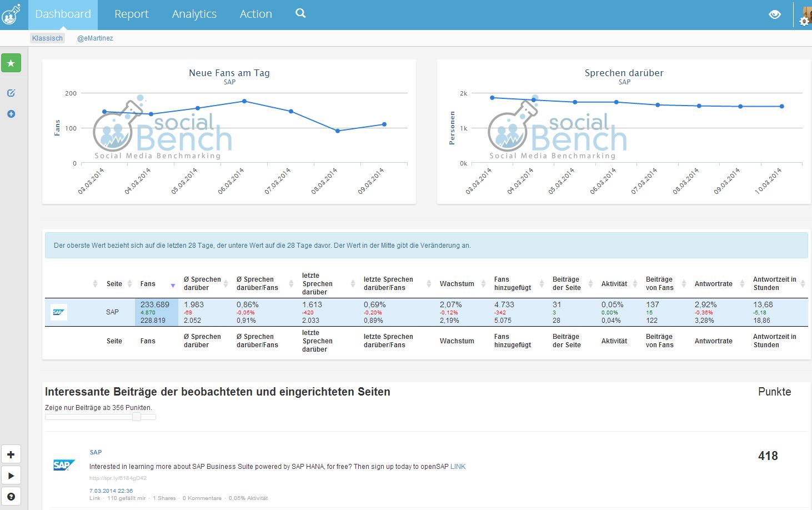Click the 08.03.2014 low point in Fans chart
The image size is (812, 510).
(338, 131)
